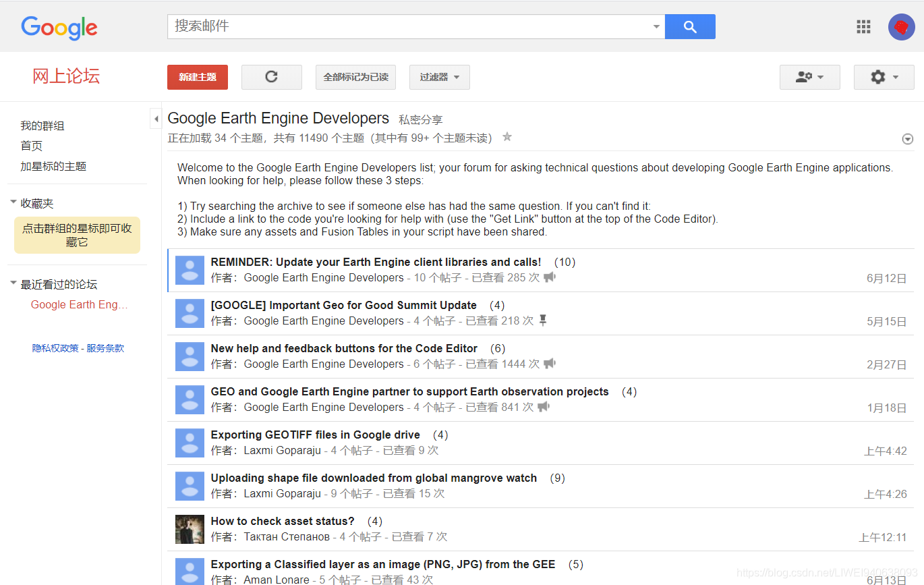Click avatar of Uploading shape file topic
This screenshot has height=585, width=924.
[x=190, y=486]
